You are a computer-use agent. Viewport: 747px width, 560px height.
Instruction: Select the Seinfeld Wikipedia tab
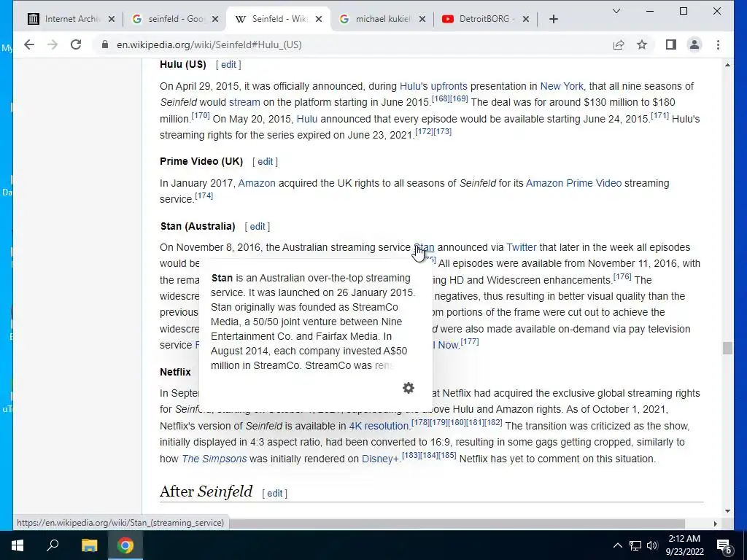[x=278, y=19]
